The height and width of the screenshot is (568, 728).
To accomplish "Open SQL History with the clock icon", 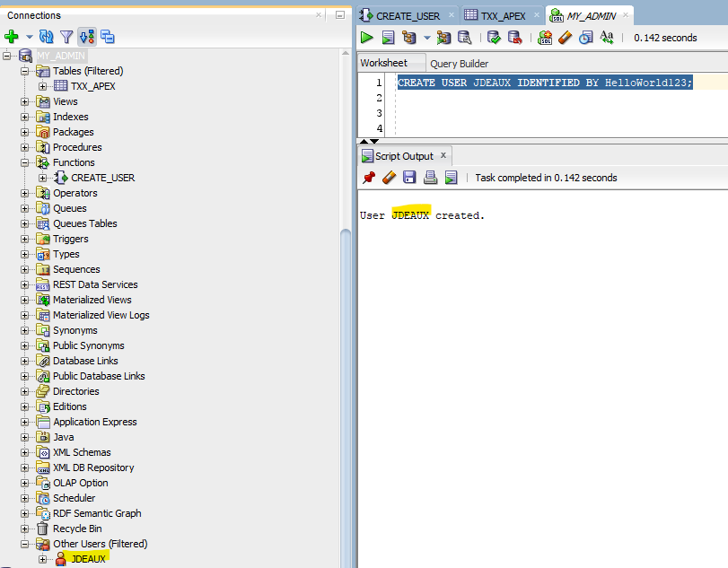I will (x=585, y=38).
